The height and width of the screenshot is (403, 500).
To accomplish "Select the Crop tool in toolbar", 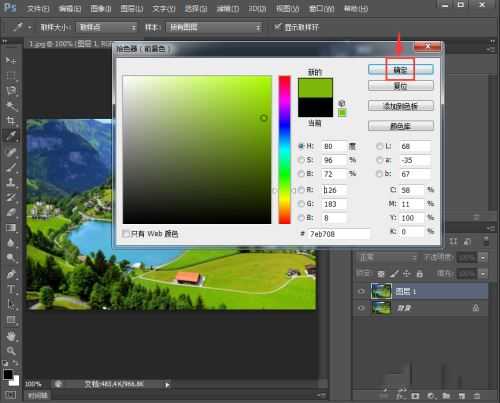I will pyautogui.click(x=11, y=121).
